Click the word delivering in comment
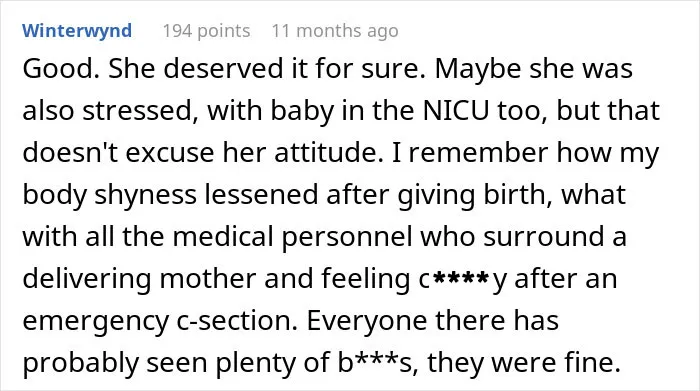The image size is (700, 391). tap(87, 280)
